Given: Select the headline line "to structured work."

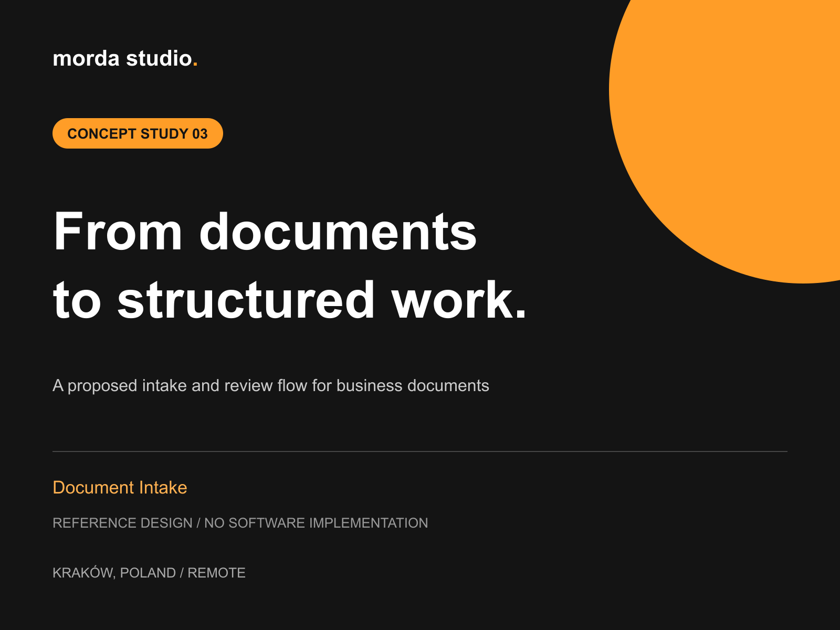Looking at the screenshot, I should coord(290,299).
